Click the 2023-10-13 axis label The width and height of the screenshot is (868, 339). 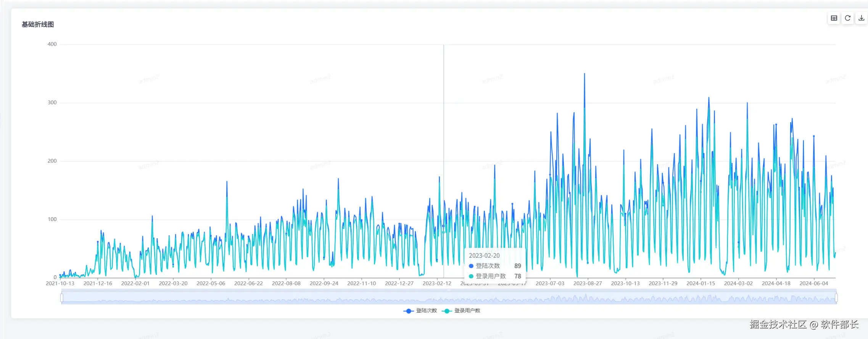[x=625, y=283]
